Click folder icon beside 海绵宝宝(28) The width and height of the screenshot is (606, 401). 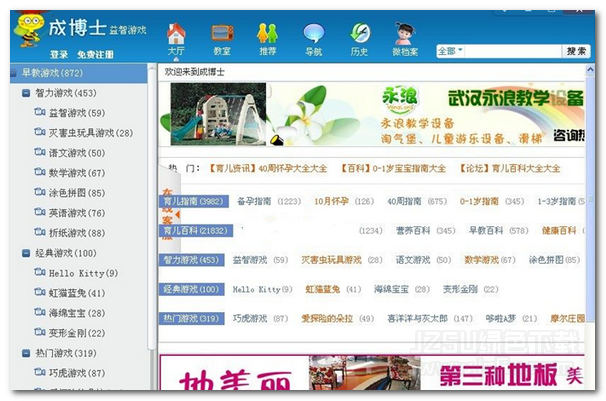40,313
